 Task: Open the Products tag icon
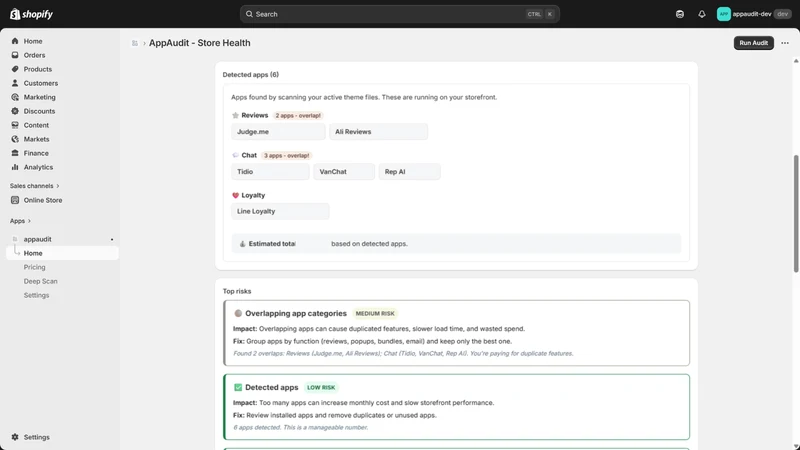15,69
